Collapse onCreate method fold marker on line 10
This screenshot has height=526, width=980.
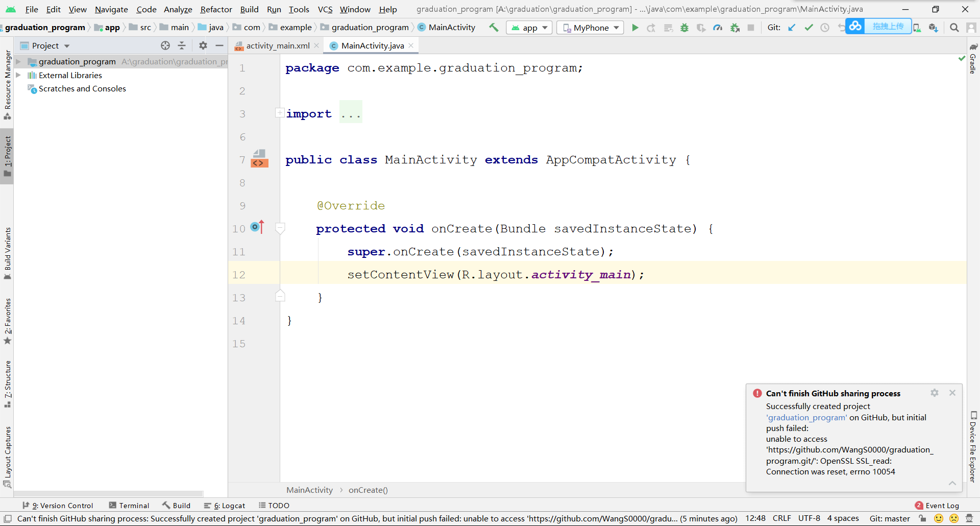[280, 227]
